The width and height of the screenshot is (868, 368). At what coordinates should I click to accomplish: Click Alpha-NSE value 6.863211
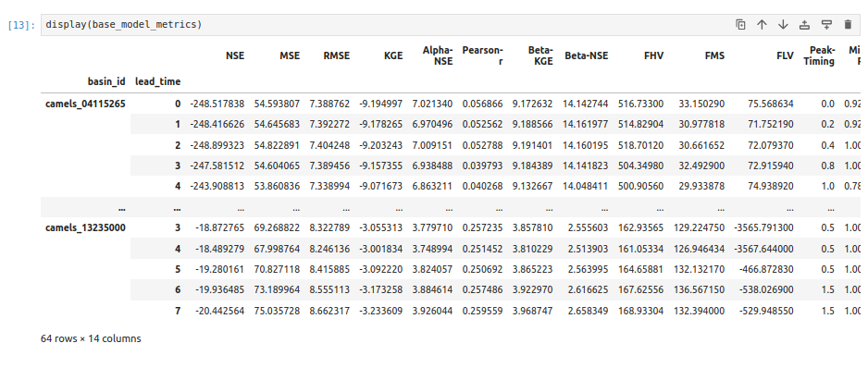pyautogui.click(x=432, y=187)
